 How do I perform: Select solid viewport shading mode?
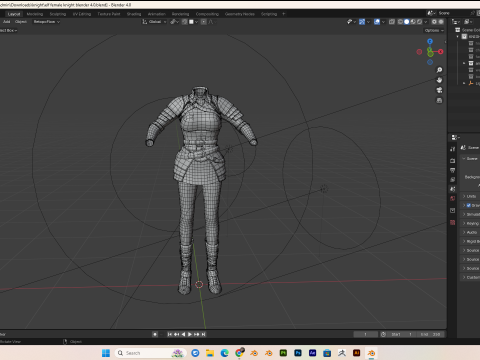[x=407, y=22]
